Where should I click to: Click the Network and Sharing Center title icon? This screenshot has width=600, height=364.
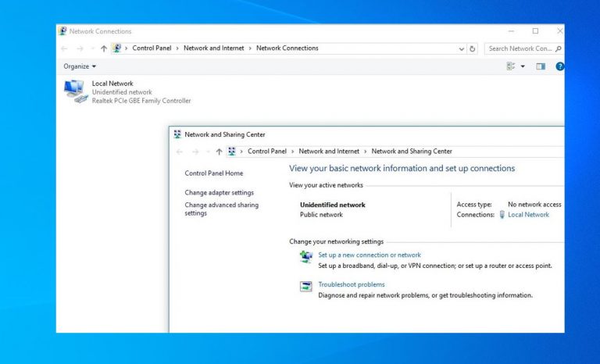[177, 134]
